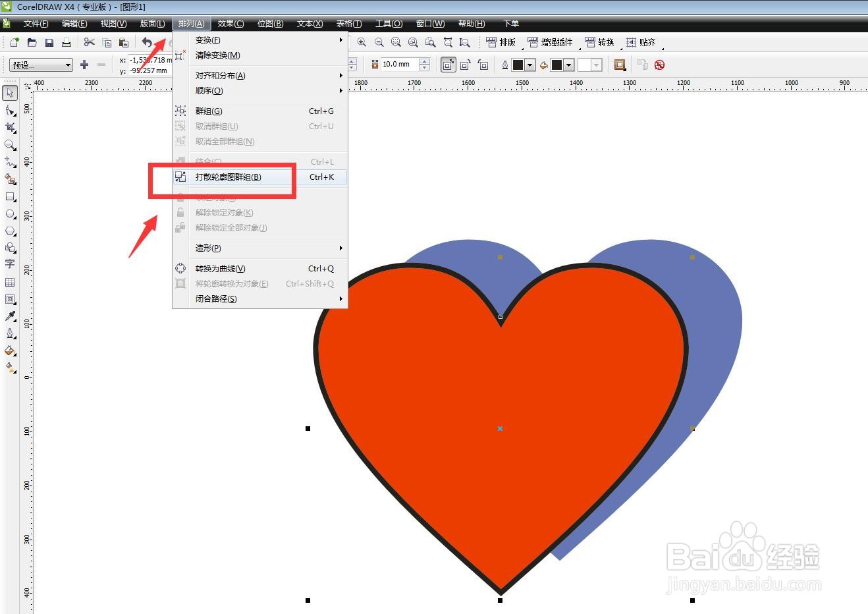Click the New document icon
The image size is (868, 614).
(x=14, y=42)
